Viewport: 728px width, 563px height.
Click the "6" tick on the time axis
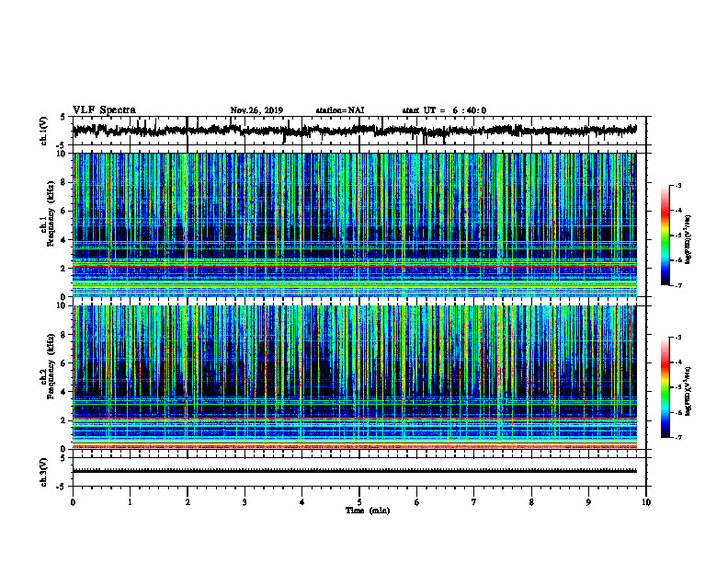point(417,502)
